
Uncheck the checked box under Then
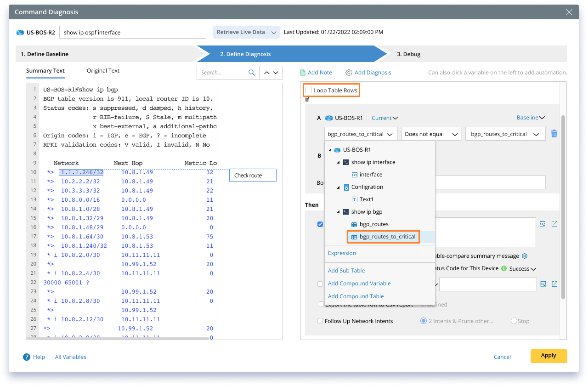tap(320, 224)
